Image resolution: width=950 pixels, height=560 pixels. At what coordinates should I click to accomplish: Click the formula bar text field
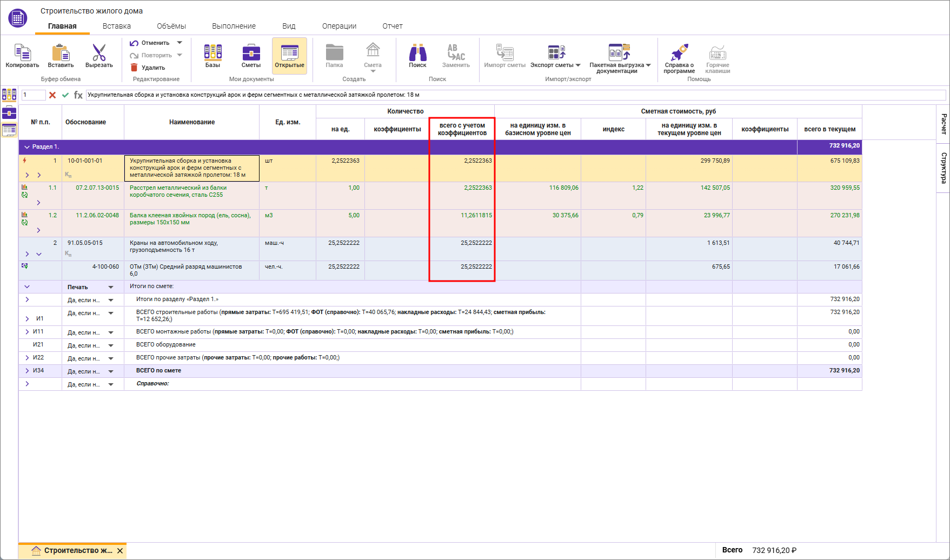(514, 95)
